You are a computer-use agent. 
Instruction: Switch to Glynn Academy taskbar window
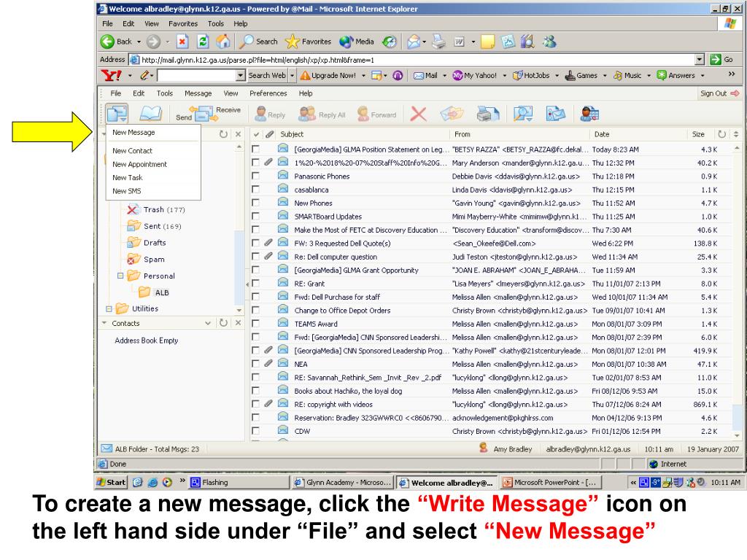[343, 483]
